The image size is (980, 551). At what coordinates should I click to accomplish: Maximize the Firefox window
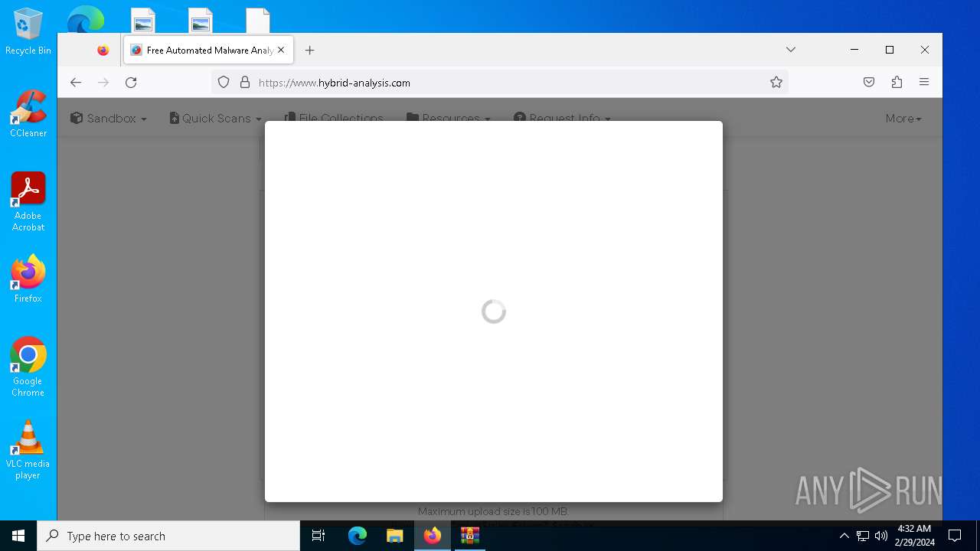[x=890, y=50]
